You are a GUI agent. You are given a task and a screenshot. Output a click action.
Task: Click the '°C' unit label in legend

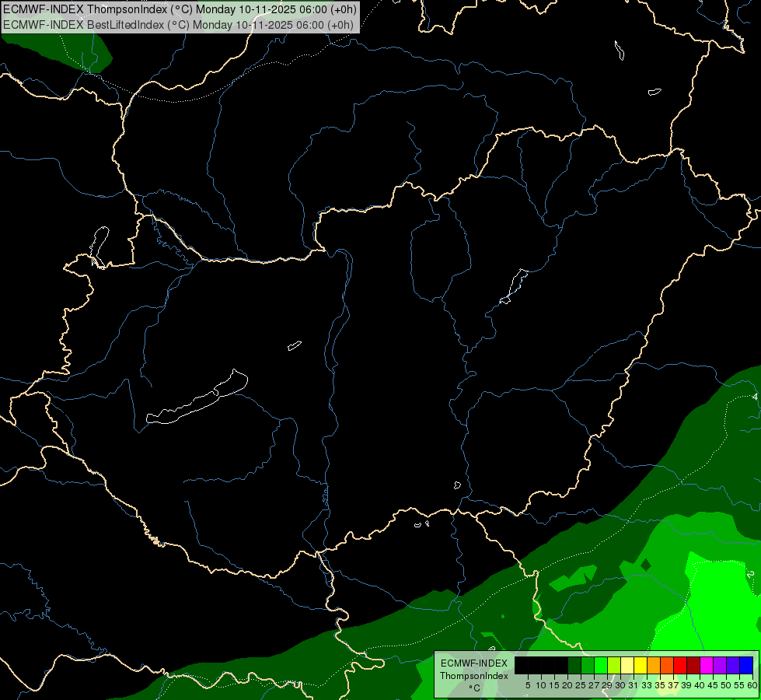(475, 688)
